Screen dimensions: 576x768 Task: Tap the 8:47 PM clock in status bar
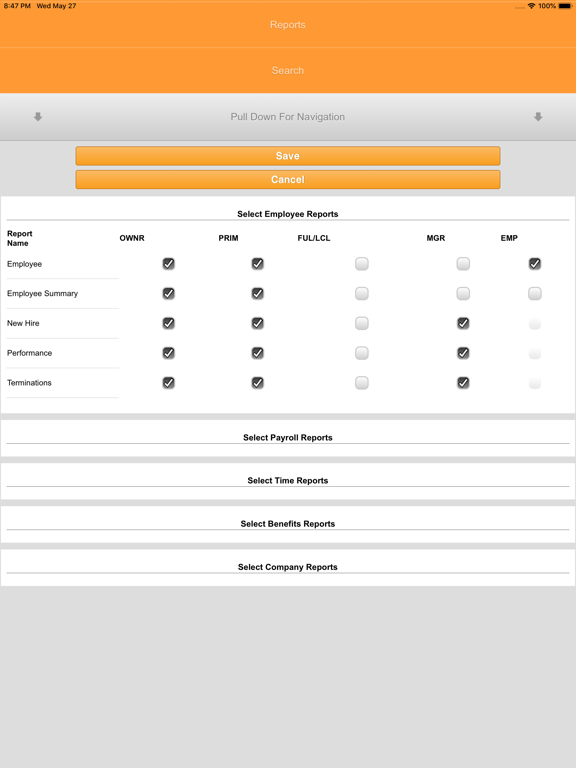tap(17, 6)
